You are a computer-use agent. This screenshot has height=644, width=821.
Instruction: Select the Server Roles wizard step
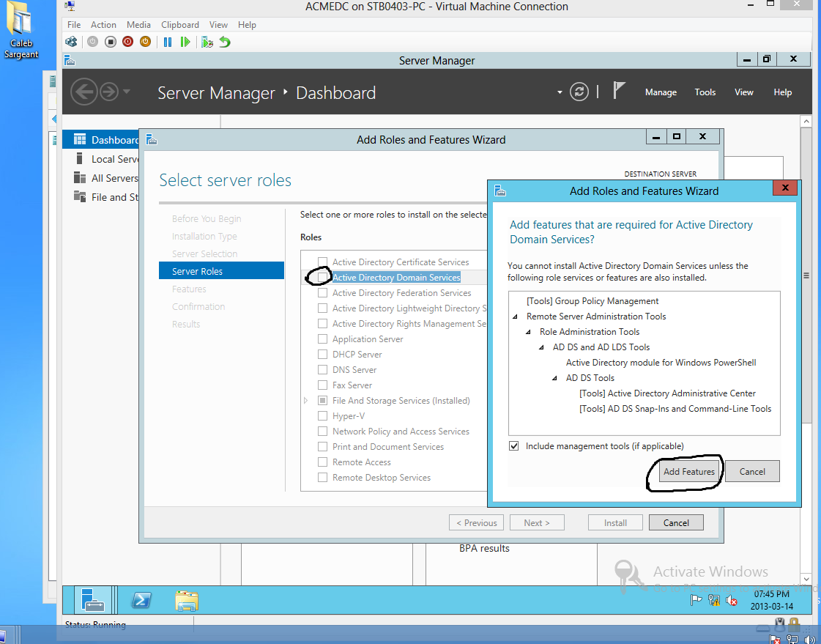point(221,271)
